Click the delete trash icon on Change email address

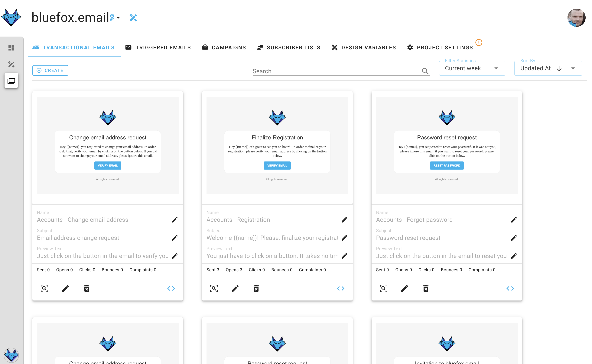pos(87,288)
